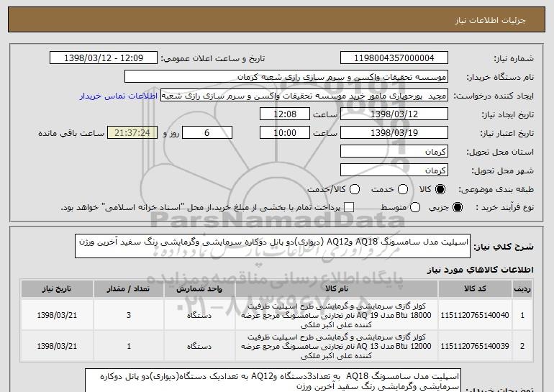Toggle the اسناد خزانه اسلامی payment checkbox
The image size is (554, 392).
[349, 207]
